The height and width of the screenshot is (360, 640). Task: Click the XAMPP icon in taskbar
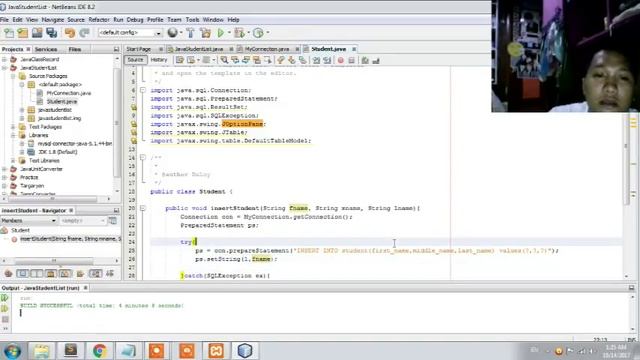(x=216, y=351)
